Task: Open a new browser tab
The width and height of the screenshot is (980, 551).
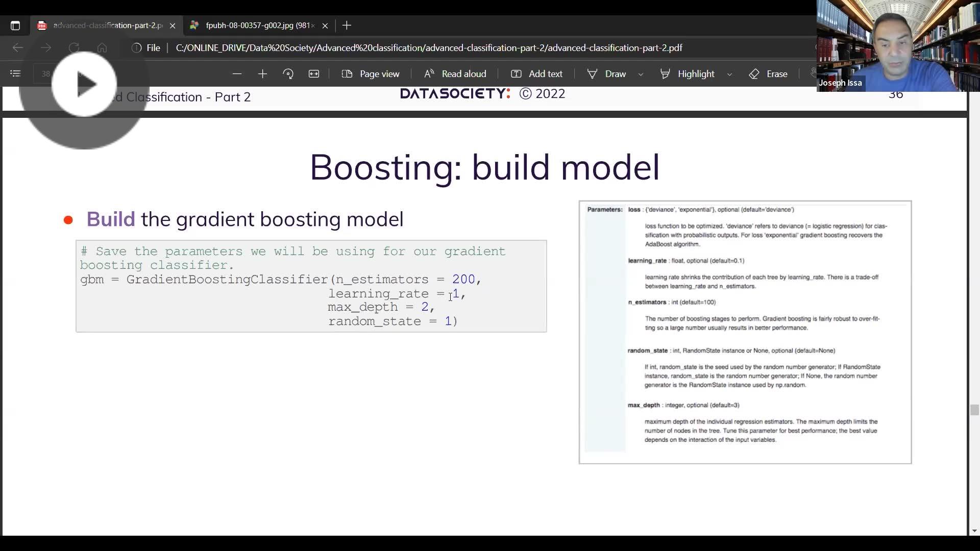Action: [347, 25]
